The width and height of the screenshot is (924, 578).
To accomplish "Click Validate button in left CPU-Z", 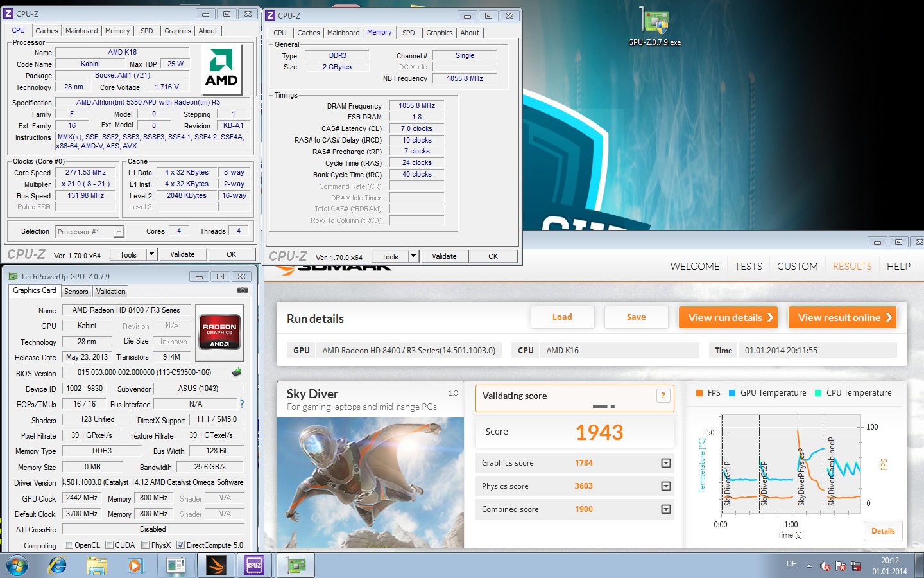I will coord(182,254).
